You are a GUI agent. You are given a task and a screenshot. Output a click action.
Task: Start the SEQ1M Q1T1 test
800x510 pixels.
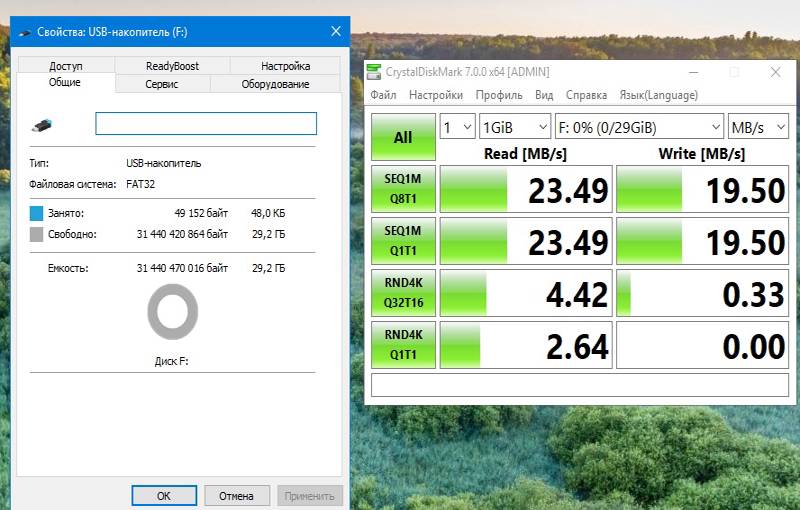point(403,242)
